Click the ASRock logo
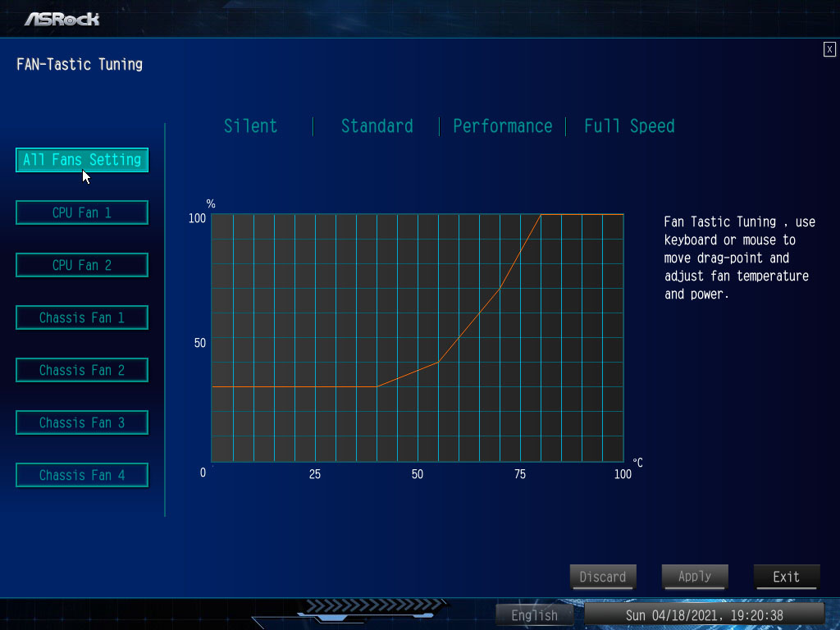Screen dimensions: 840x630 pyautogui.click(x=62, y=20)
